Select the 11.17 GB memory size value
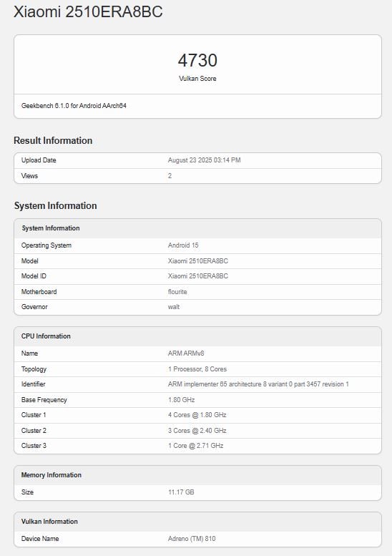The width and height of the screenshot is (392, 556). (181, 492)
